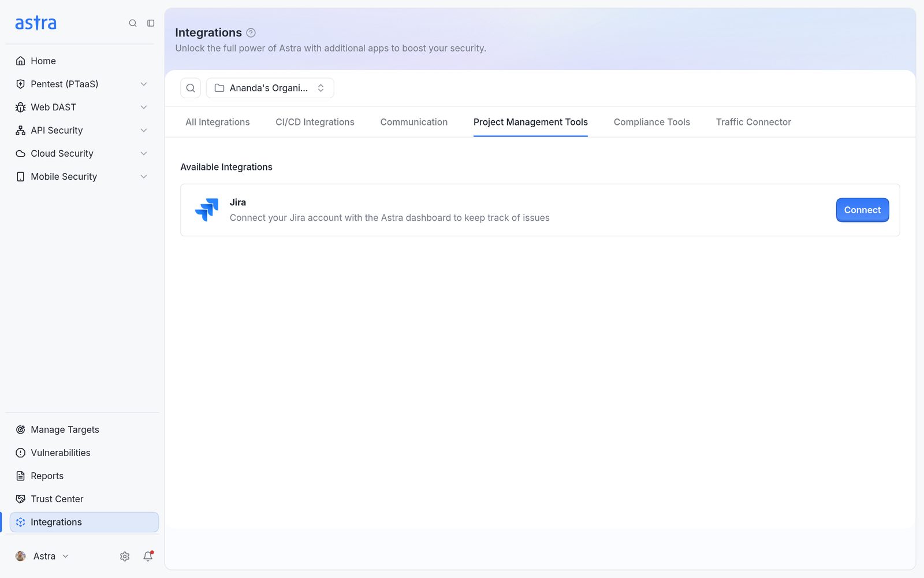Expand the Web DAST chevron
Image resolution: width=924 pixels, height=578 pixels.
coord(144,107)
